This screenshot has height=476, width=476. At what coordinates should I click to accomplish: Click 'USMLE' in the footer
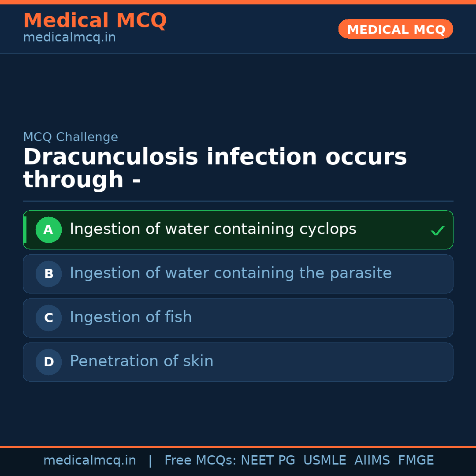(324, 461)
